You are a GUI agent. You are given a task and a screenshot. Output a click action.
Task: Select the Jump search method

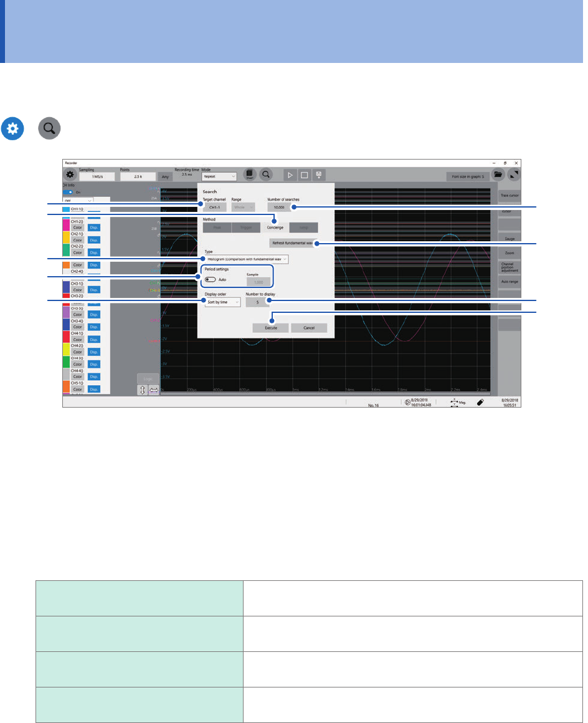tap(304, 227)
